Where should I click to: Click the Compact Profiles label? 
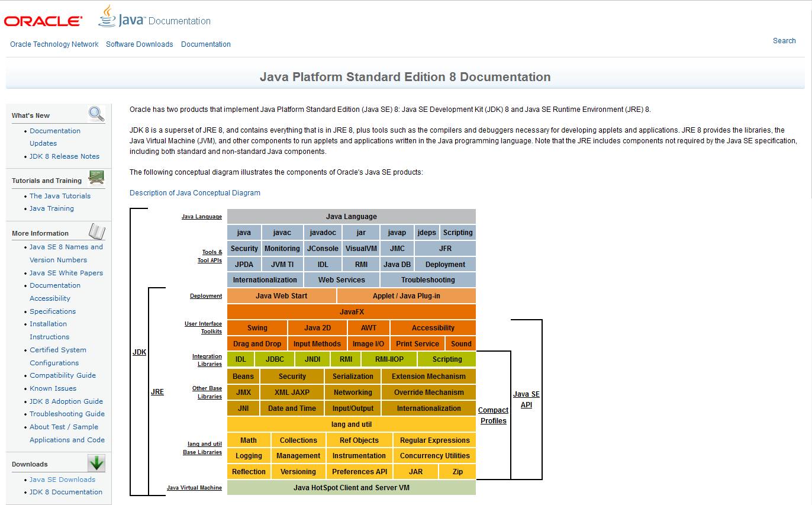[x=493, y=416]
